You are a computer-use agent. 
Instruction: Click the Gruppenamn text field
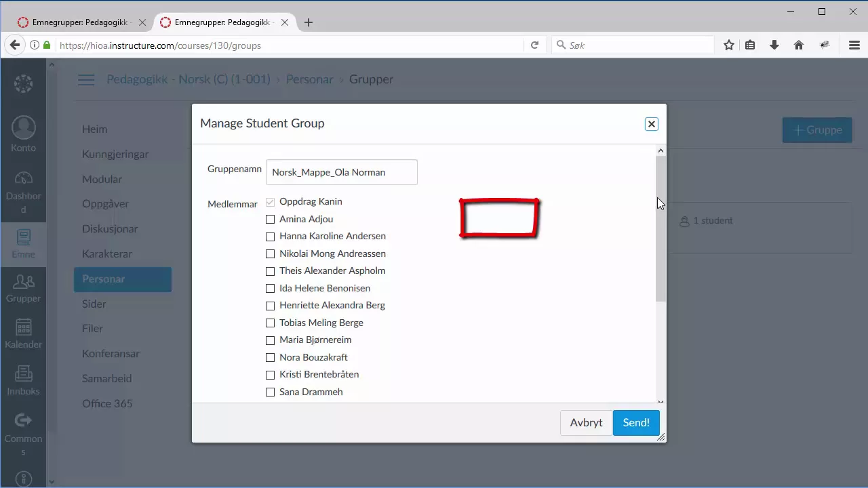coord(342,172)
